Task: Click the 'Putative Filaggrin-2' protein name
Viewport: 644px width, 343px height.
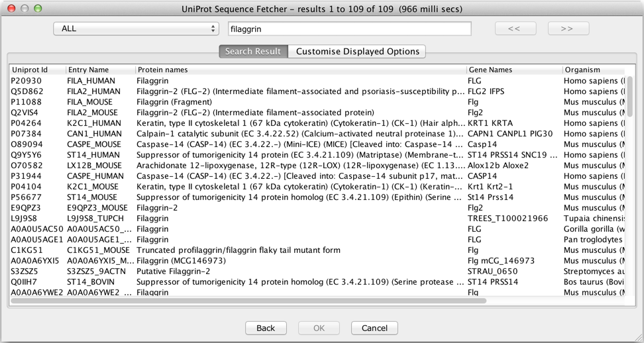Action: tap(174, 271)
